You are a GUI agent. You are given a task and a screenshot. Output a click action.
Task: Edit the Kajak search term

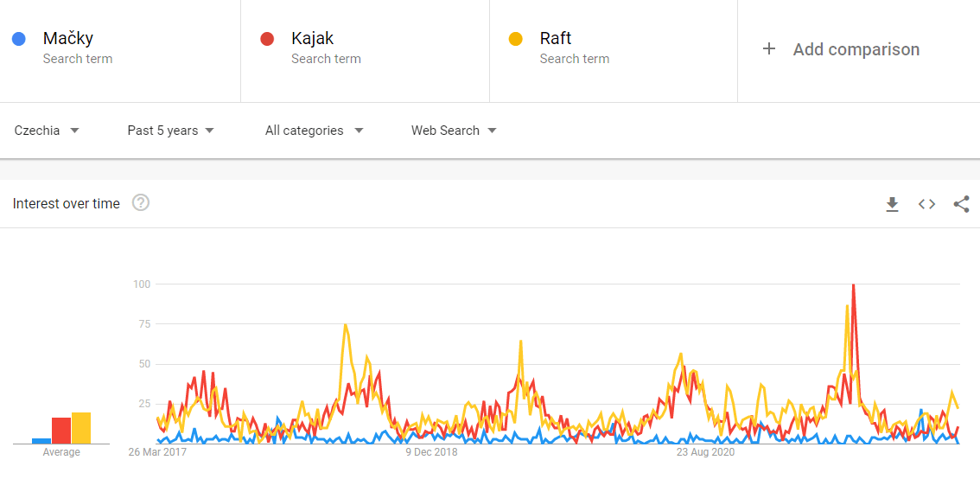coord(313,39)
